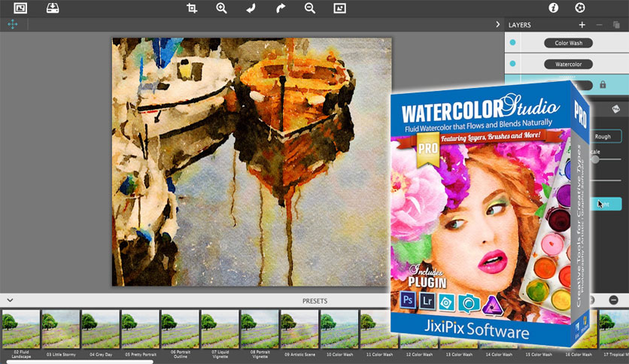629x364 pixels.
Task: Zoom in with the plus magnifier
Action: point(221,8)
